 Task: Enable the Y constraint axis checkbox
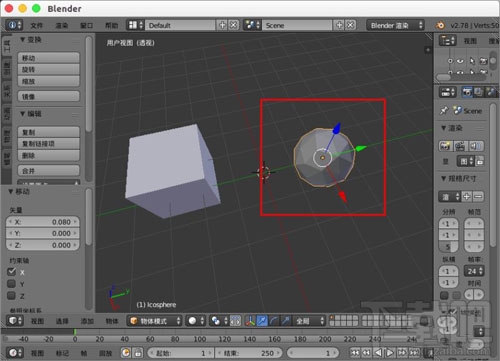(12, 284)
